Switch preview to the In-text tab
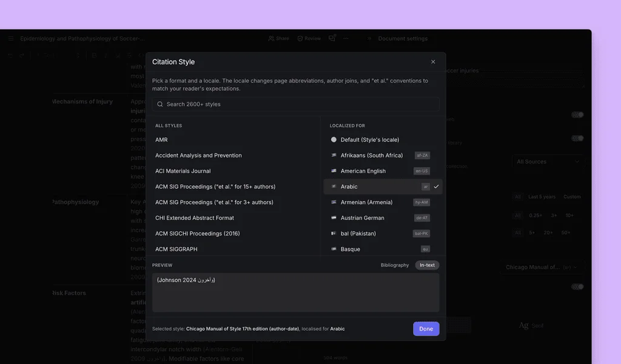The image size is (621, 364). click(427, 265)
